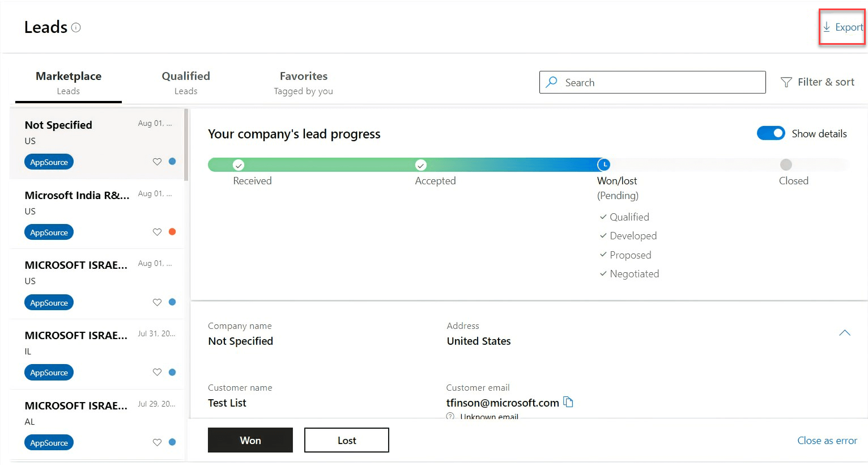Click the Won/lost pending progress marker
Screen dimensions: 868x465
pos(604,165)
